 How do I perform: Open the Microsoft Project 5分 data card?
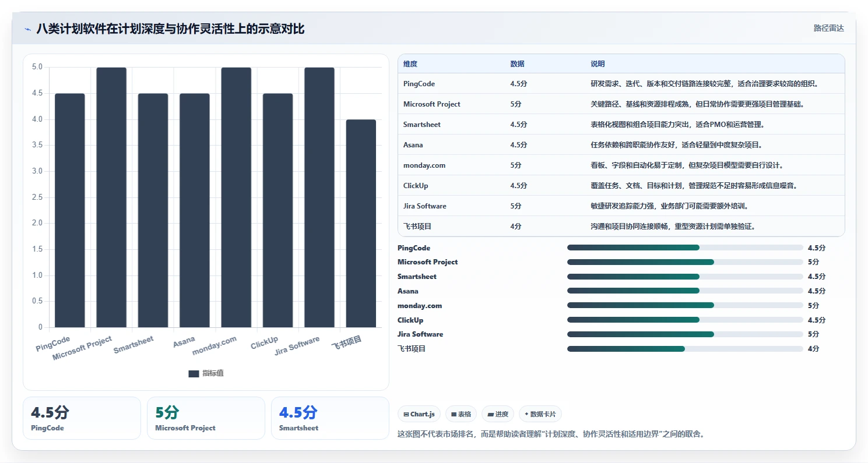[206, 418]
